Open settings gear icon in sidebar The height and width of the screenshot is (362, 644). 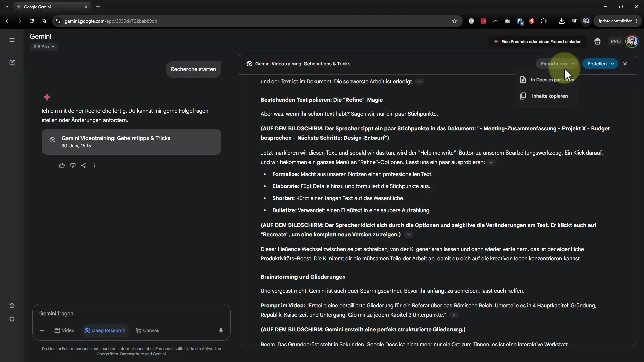[12, 319]
